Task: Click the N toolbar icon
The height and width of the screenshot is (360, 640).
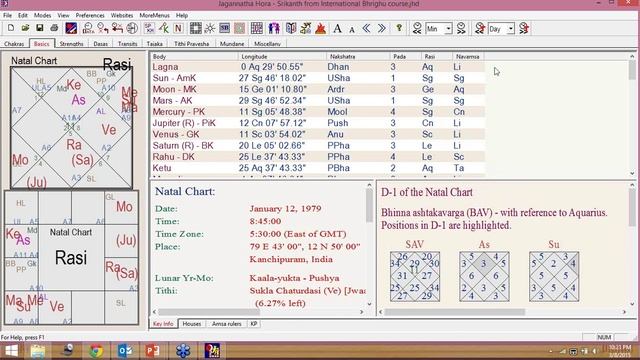Action: 178,28
